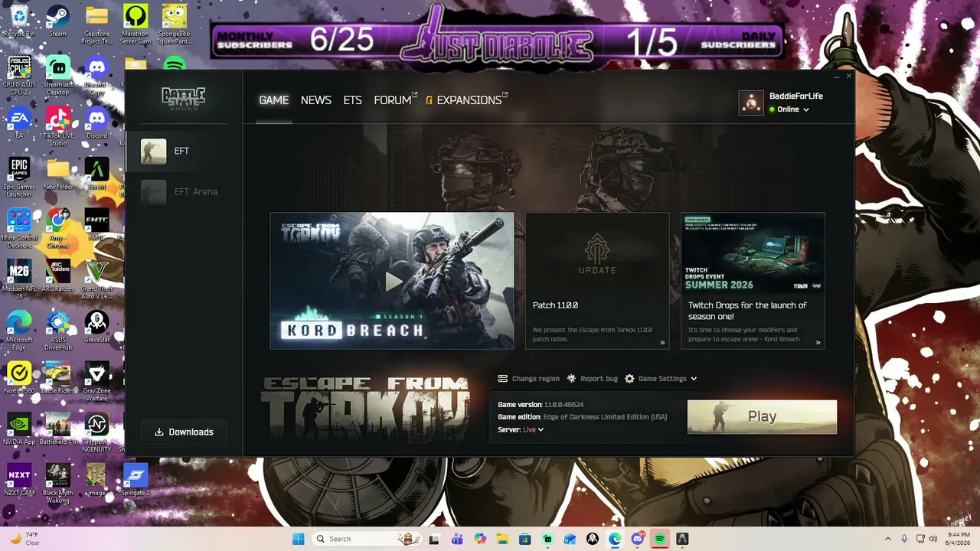Expand the Game Settings dropdown
The image size is (980, 551).
(x=661, y=379)
